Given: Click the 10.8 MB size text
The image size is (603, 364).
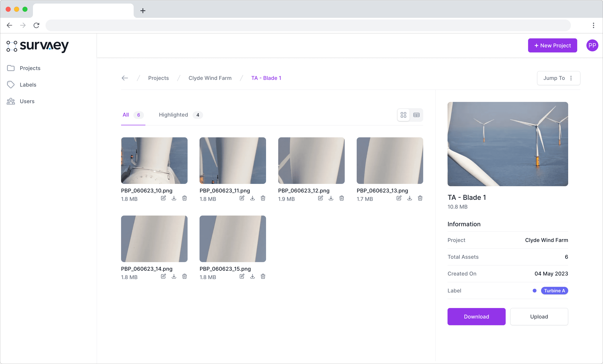Looking at the screenshot, I should (x=457, y=207).
